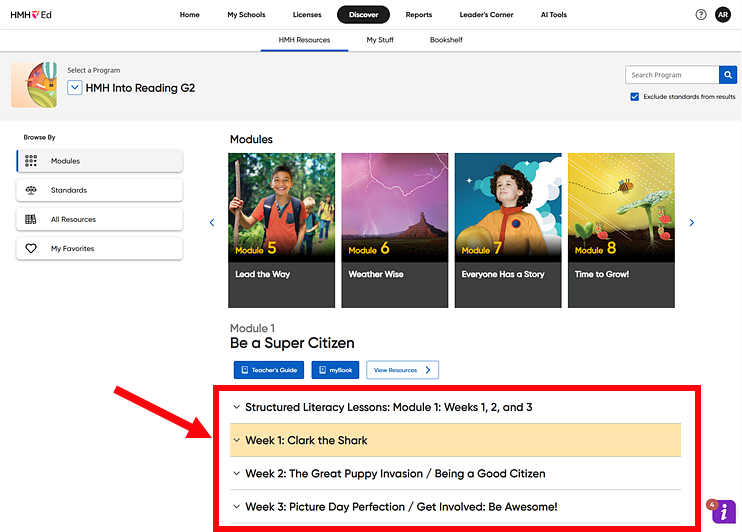The image size is (742, 532).
Task: Open the Teacher's Guide button
Action: pos(269,370)
